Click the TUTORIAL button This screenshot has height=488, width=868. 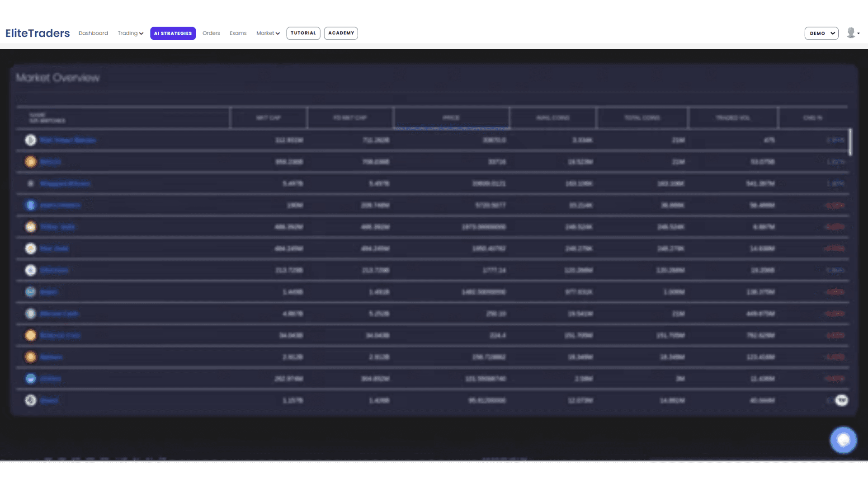pyautogui.click(x=303, y=33)
